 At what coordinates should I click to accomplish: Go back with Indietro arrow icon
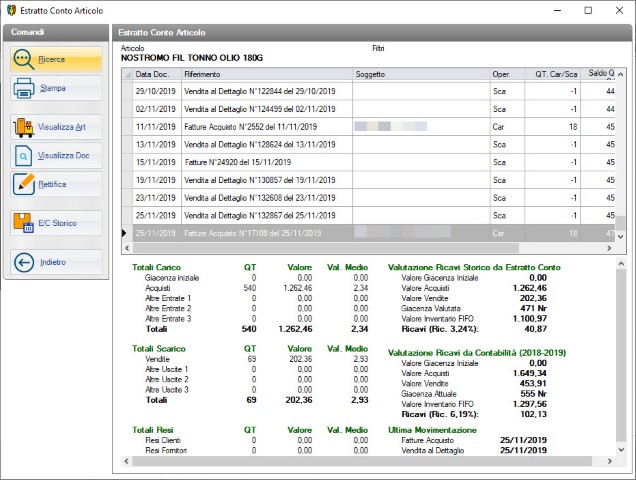coord(25,262)
